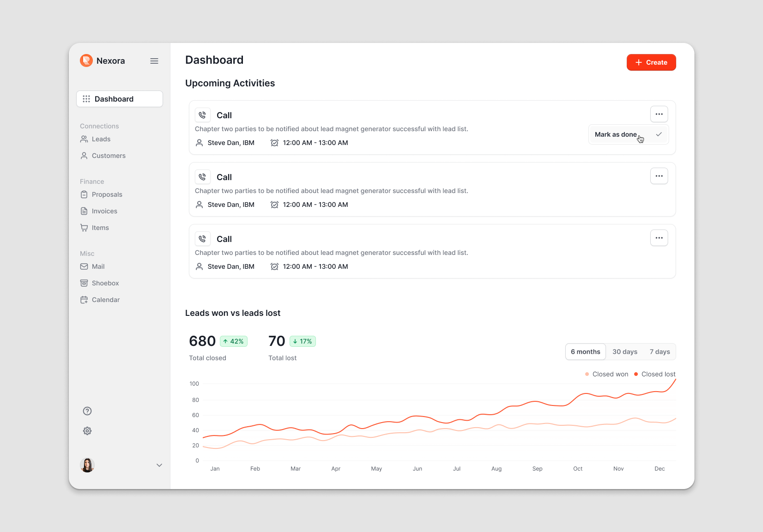The height and width of the screenshot is (532, 763).
Task: Click the phone icon on first Call card
Action: [202, 115]
